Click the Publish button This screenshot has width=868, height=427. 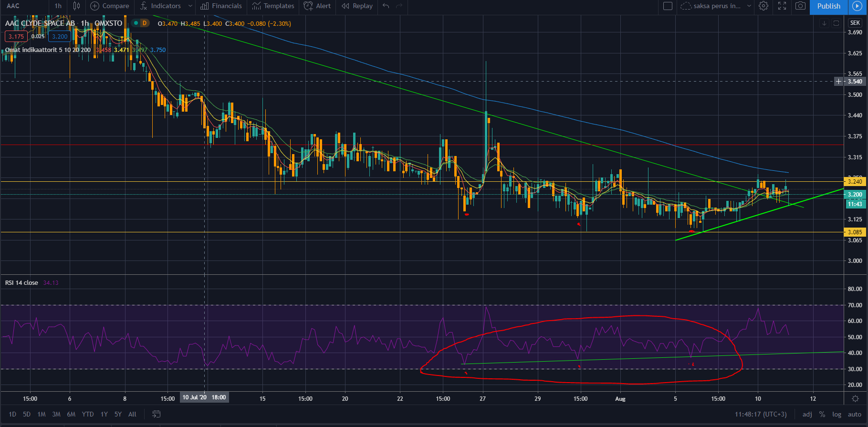coord(828,6)
